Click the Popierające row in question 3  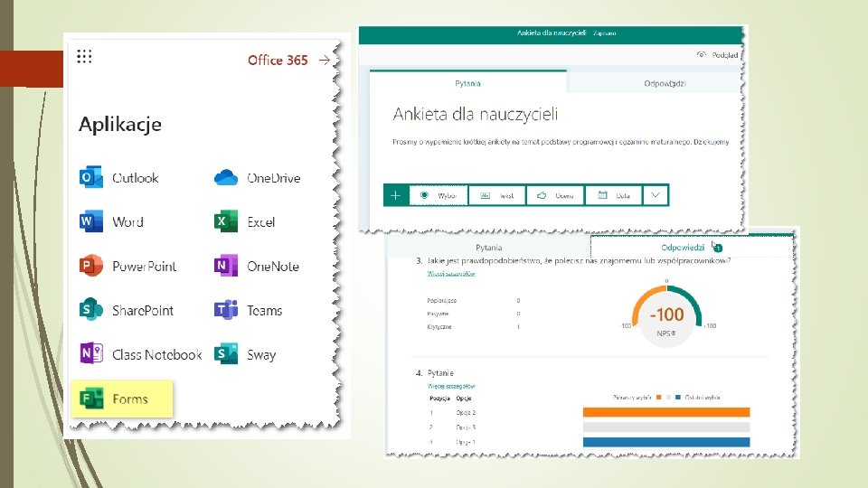(x=474, y=300)
